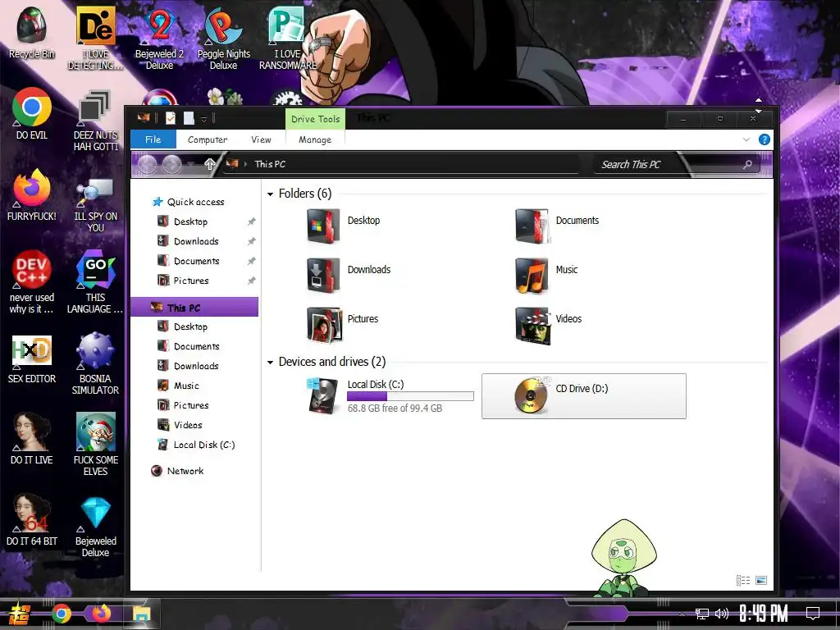Open the View ribbon tab
The image size is (840, 630).
tap(261, 139)
